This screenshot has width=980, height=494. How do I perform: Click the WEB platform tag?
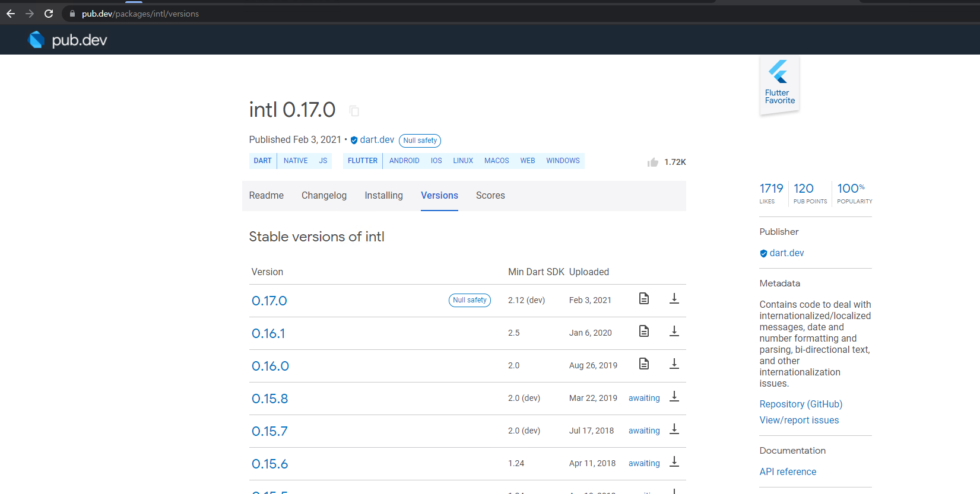coord(528,161)
